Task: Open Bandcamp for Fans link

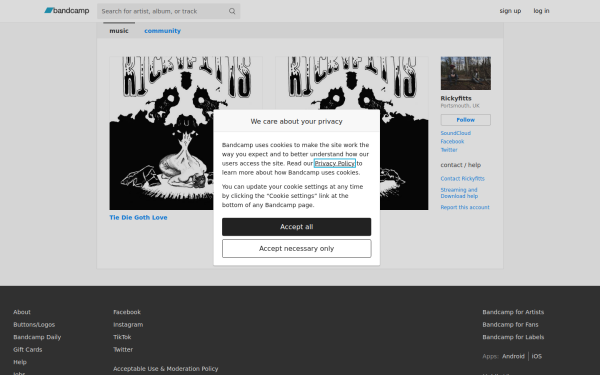Action: tap(510, 325)
